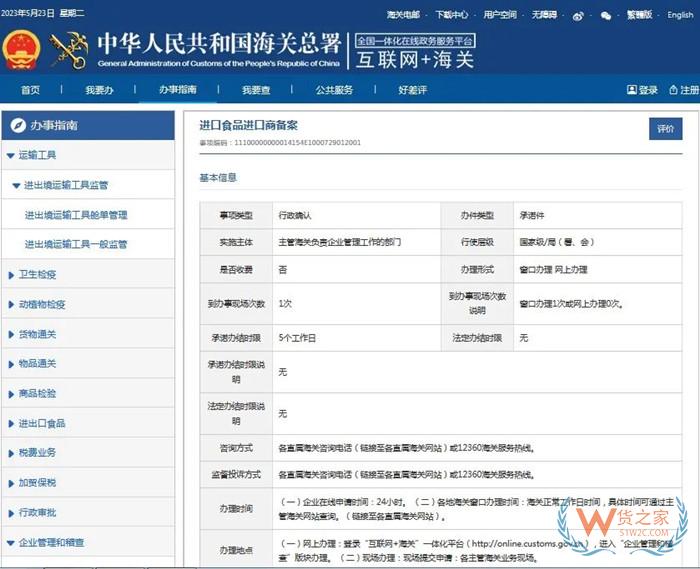
Task: Expand the 商品检验 section
Action: pos(11,394)
